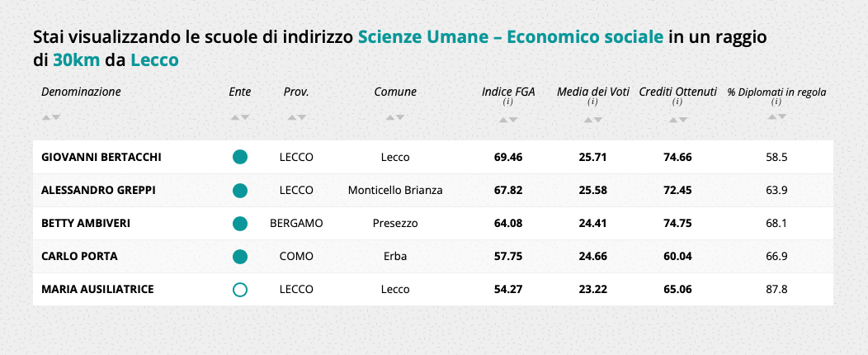Click the Scienze Umane – Economico sociale heading link

(x=511, y=37)
